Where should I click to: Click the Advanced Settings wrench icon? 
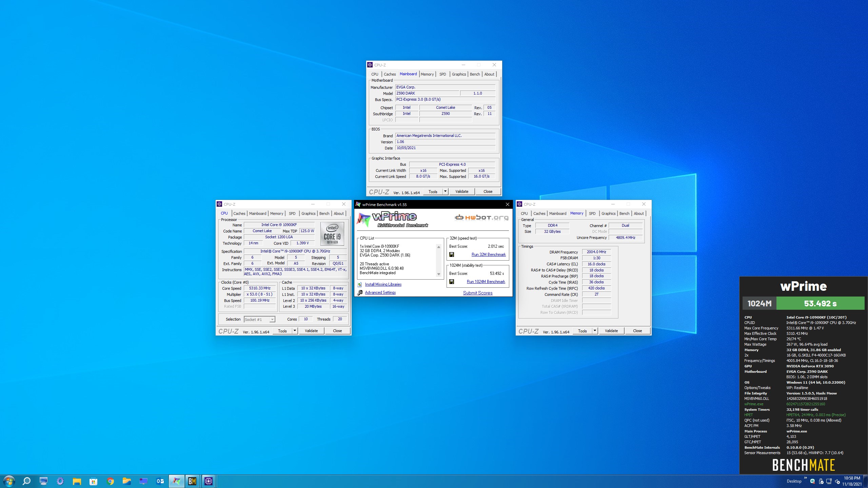(x=360, y=292)
